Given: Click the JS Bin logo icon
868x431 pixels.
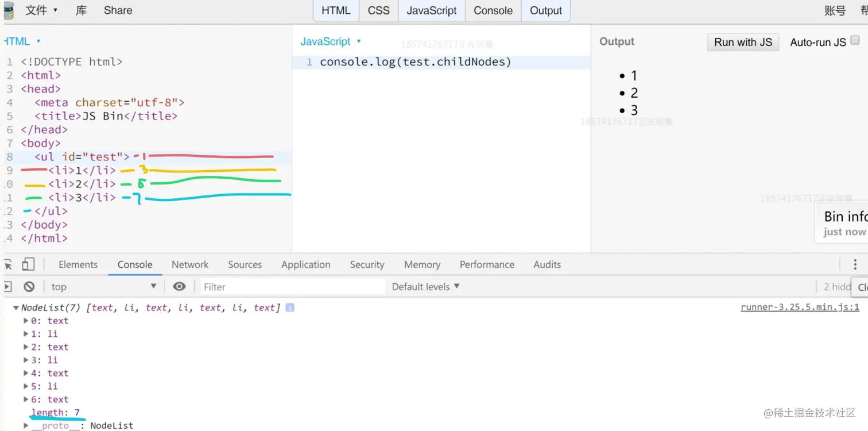Looking at the screenshot, I should click(x=8, y=11).
